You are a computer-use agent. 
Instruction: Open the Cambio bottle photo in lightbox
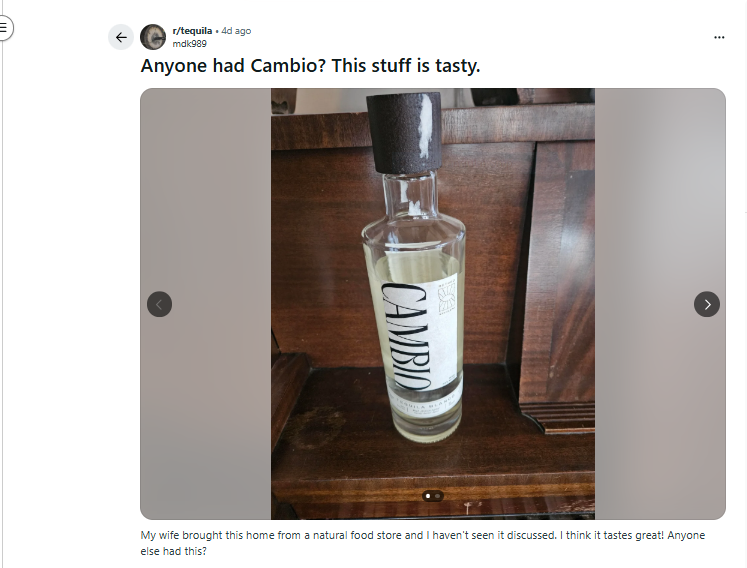[x=433, y=304]
